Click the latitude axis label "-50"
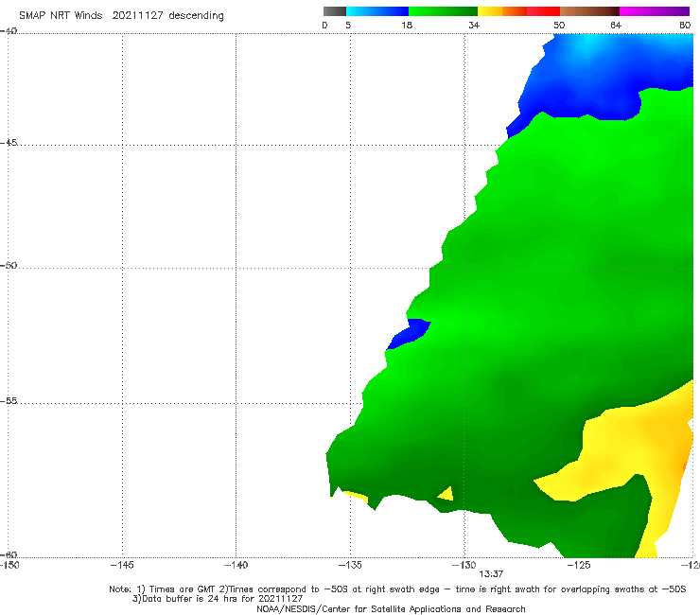The height and width of the screenshot is (615, 700). 9,265
